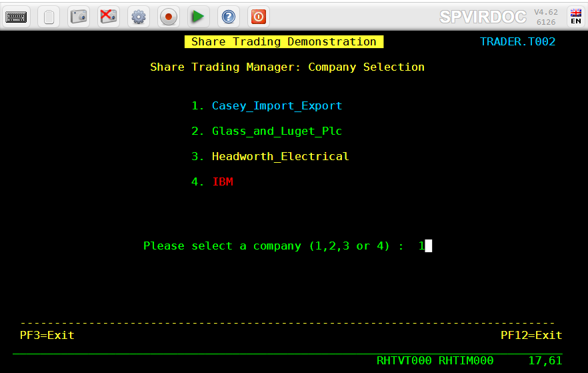This screenshot has height=373, width=588.
Task: Select company Casey_Import_Export
Action: [x=277, y=106]
